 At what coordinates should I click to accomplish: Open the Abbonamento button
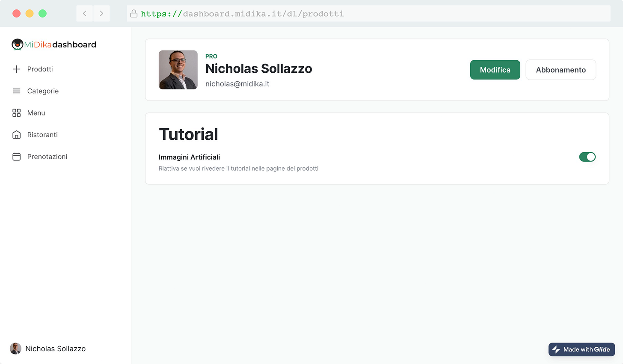pyautogui.click(x=561, y=70)
